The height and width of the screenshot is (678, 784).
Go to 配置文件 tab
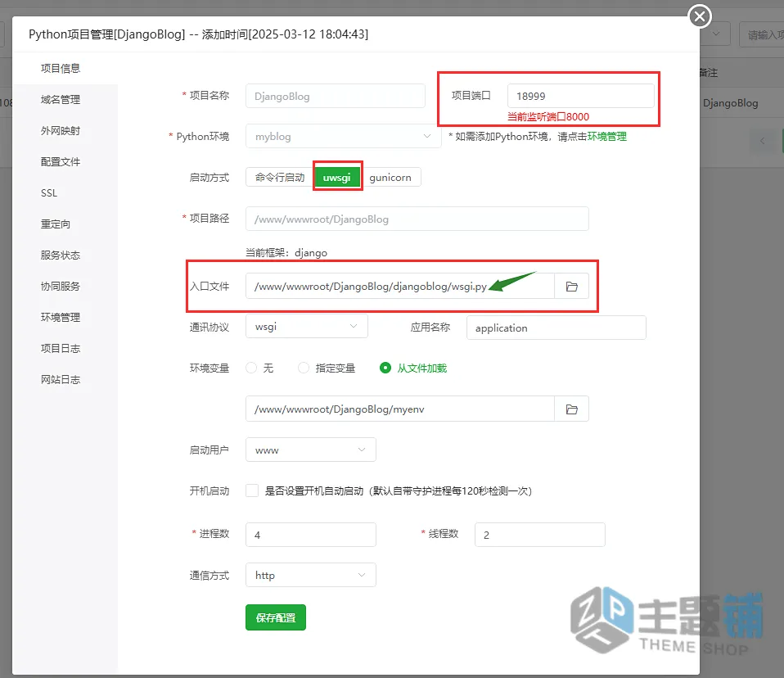[61, 161]
